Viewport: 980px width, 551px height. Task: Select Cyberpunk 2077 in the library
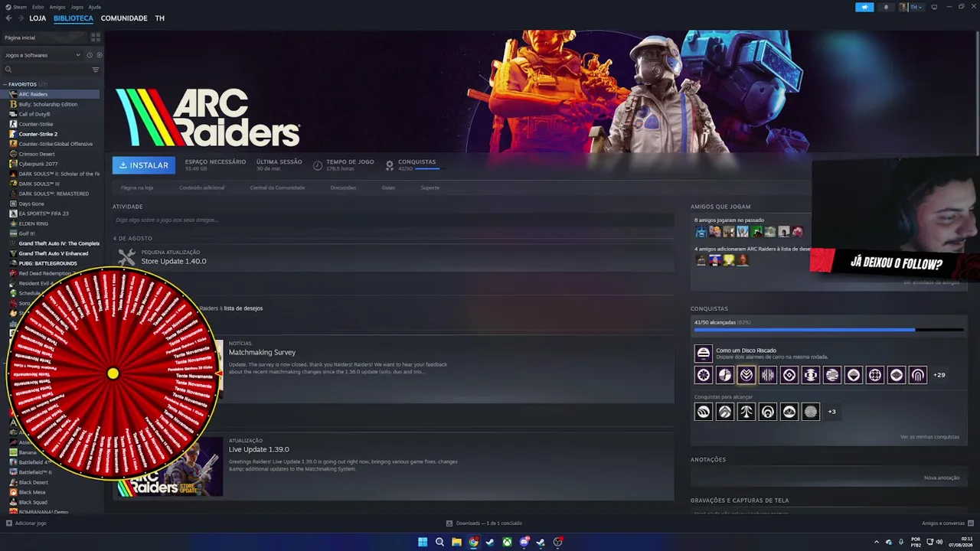51,164
